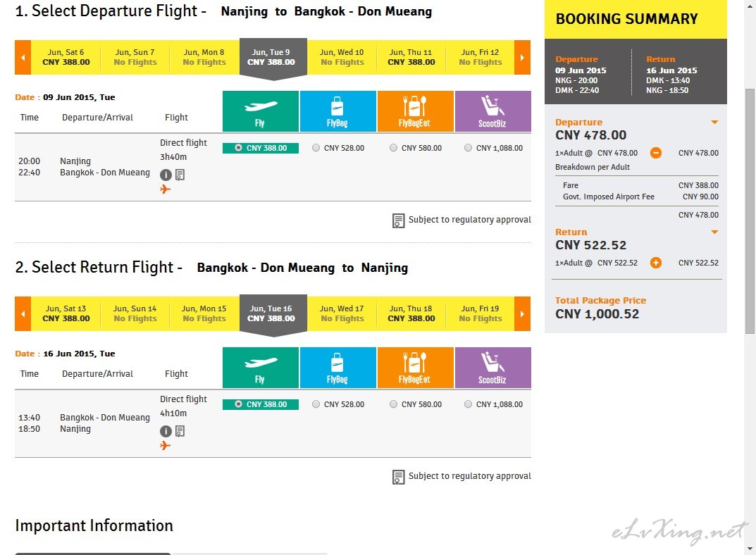The height and width of the screenshot is (555, 756).
Task: Click the departure Fly fare column header
Action: [x=261, y=111]
